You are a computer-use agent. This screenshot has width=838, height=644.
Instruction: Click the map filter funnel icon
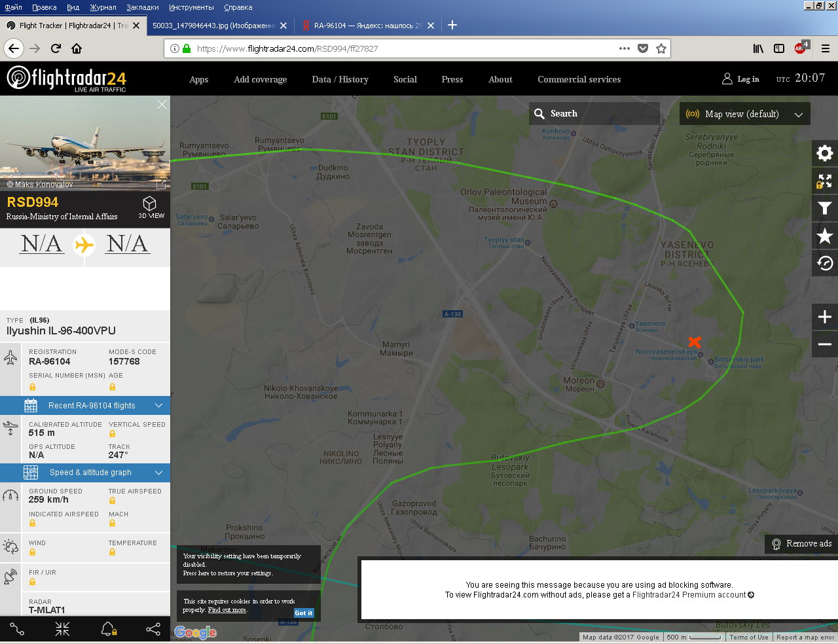click(825, 208)
